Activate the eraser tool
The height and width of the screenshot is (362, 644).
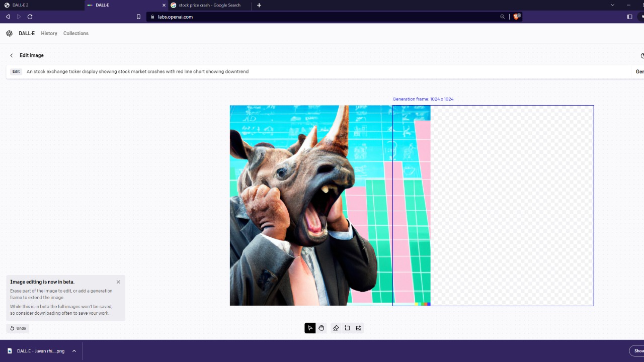point(336,328)
